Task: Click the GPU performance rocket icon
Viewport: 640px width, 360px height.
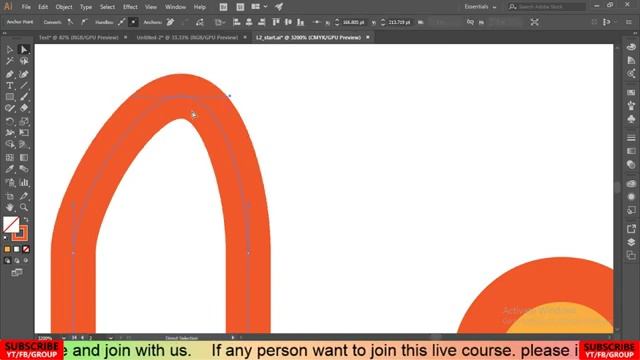Action: coord(279,7)
